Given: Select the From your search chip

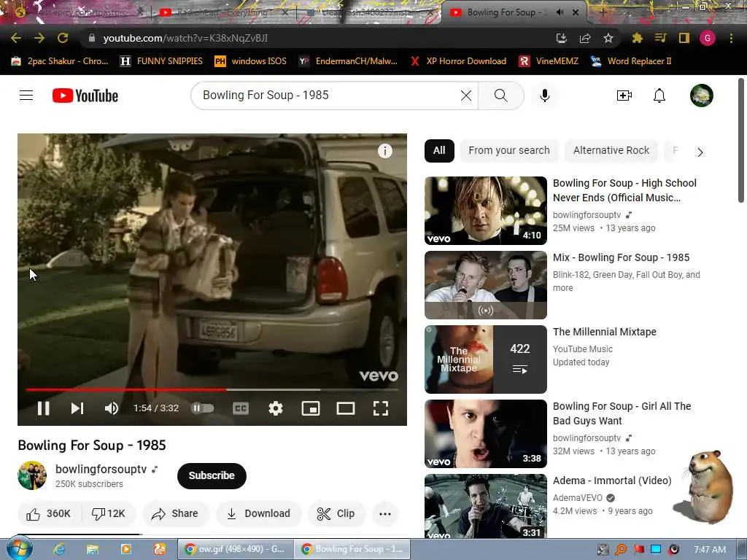Looking at the screenshot, I should (508, 150).
